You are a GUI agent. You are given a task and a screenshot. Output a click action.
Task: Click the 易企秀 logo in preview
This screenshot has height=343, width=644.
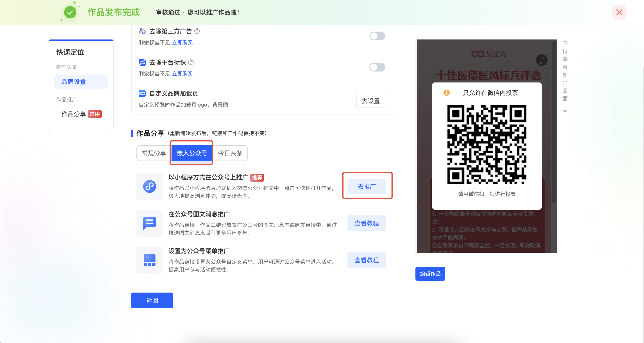point(489,54)
